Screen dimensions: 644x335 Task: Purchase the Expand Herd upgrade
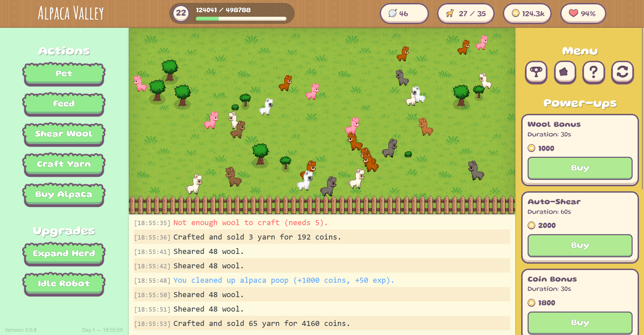[64, 254]
